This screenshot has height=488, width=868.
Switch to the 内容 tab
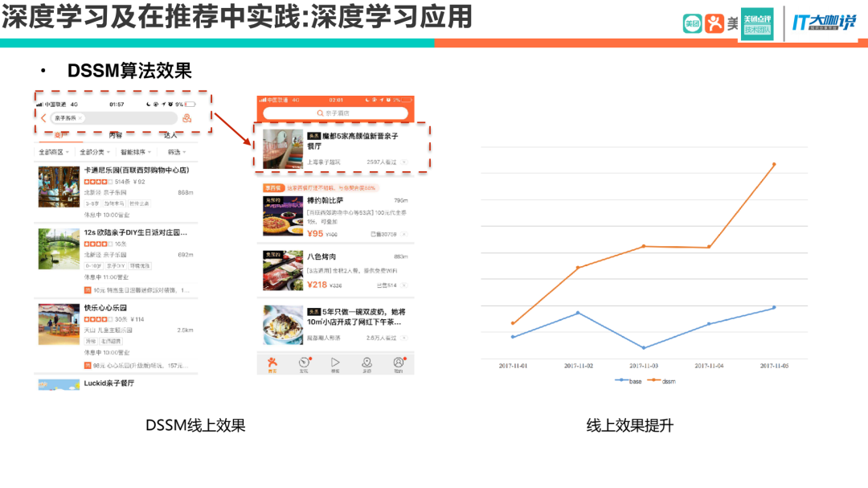pyautogui.click(x=115, y=135)
